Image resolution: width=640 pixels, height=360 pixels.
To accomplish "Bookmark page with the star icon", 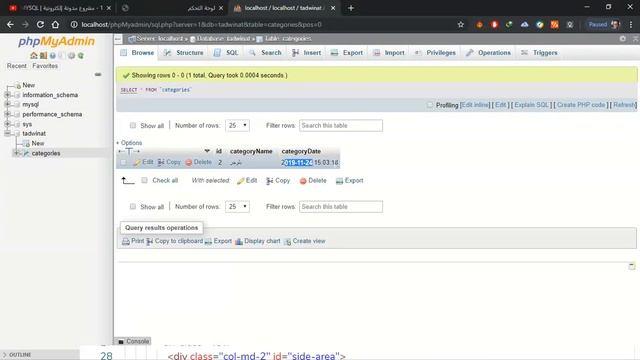I will point(461,24).
